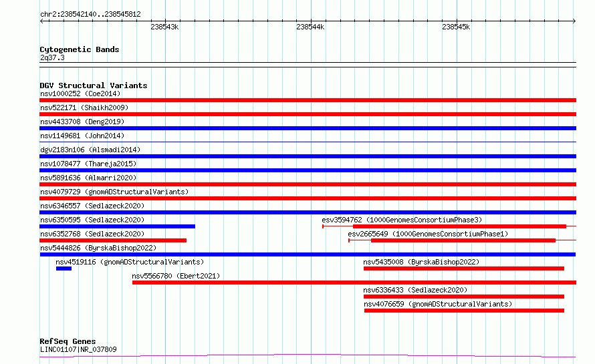595x364 pixels.
Task: Click the blue bar under nsv1078477
Action: pos(308,170)
